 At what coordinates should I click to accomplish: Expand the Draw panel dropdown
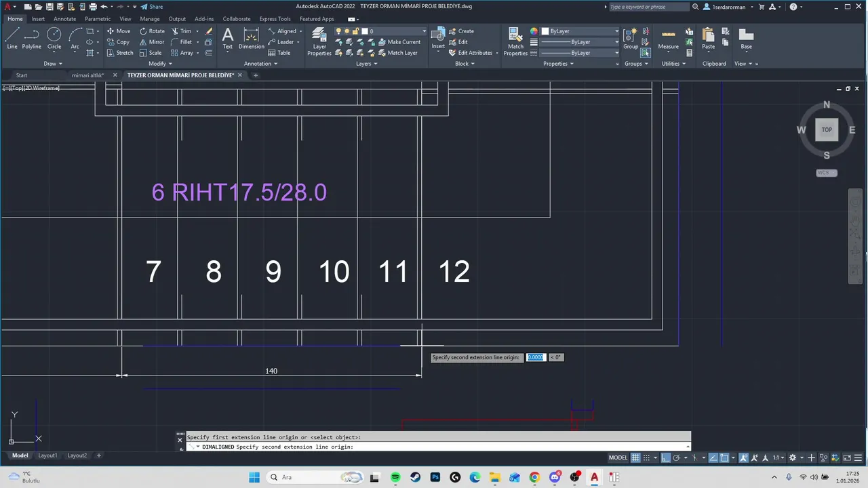point(53,64)
